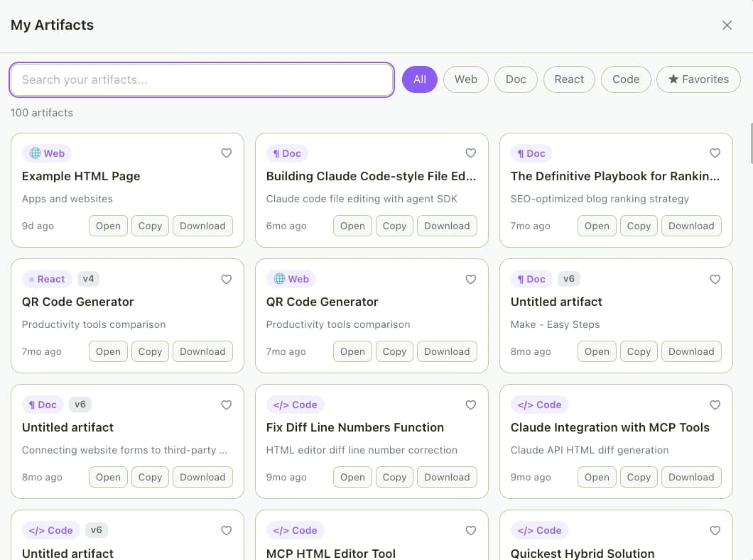Copy Fix Diff Line Numbers Function artifact
This screenshot has width=753, height=560.
[394, 478]
